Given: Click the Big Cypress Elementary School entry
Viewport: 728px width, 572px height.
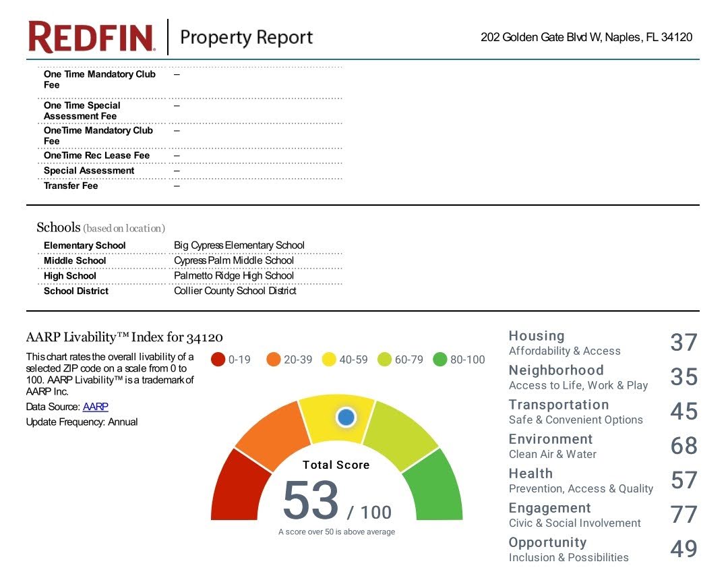Looking at the screenshot, I should (x=239, y=246).
